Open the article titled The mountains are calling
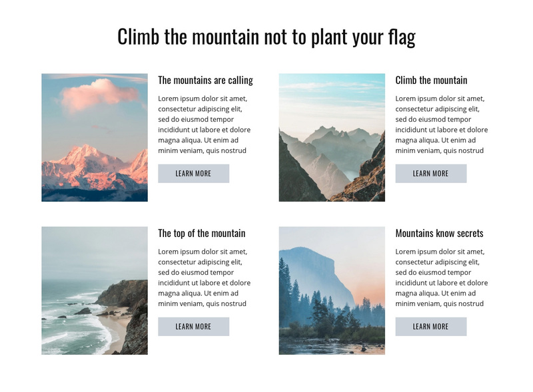Screen dimensions: 533x392 206,79
